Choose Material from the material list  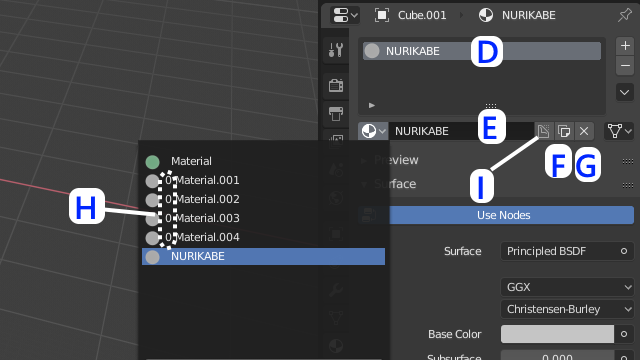pos(263,161)
